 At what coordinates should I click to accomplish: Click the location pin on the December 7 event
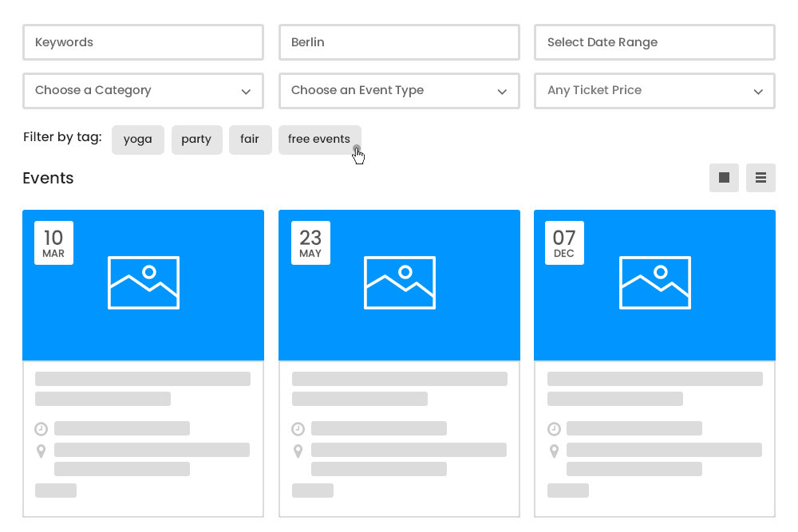[554, 451]
